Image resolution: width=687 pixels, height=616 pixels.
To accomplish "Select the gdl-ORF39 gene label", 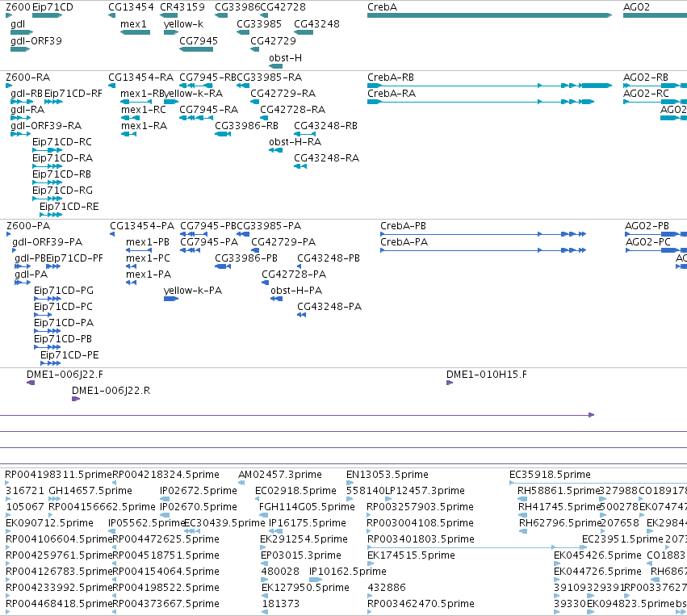I will pos(36,41).
